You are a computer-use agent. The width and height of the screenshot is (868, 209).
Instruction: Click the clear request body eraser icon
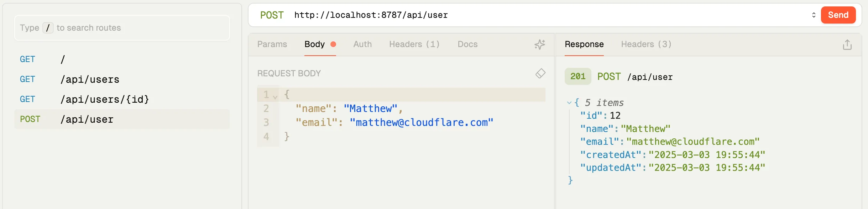coord(540,73)
